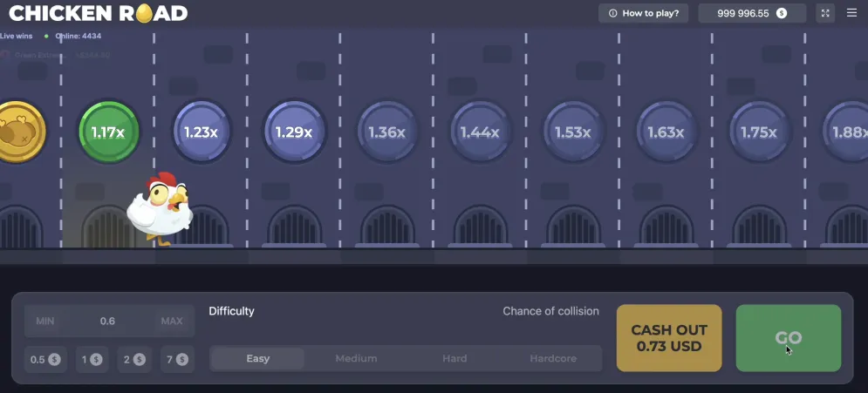Click the gold roasted chicken coin
868x393 pixels.
click(17, 132)
